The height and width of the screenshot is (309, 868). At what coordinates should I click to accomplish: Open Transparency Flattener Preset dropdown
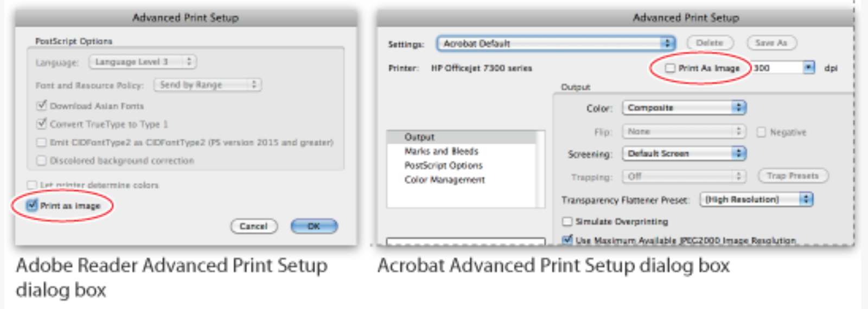click(x=756, y=199)
